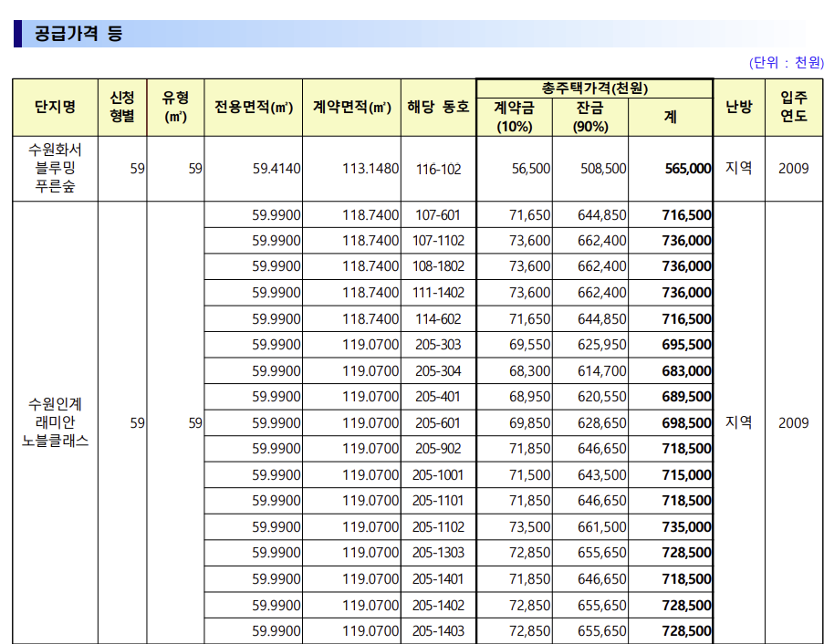Select the 유형(㎡) column header
This screenshot has height=644, width=824.
(175, 107)
